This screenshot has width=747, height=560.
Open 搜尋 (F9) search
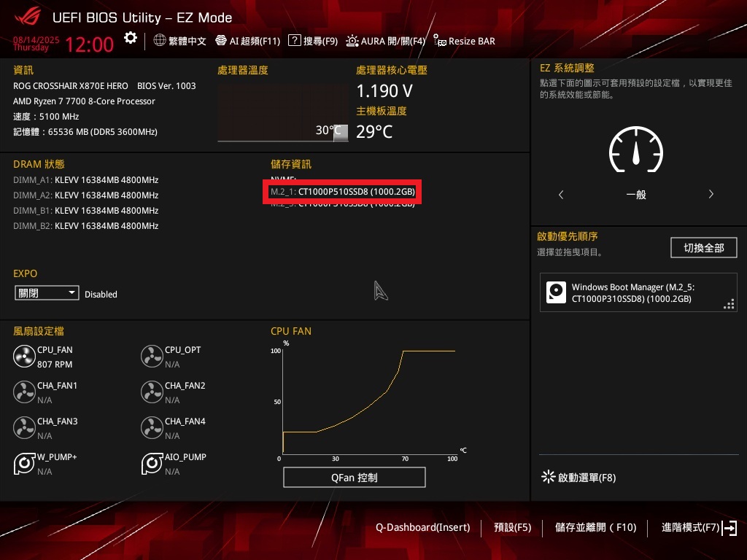(x=313, y=41)
